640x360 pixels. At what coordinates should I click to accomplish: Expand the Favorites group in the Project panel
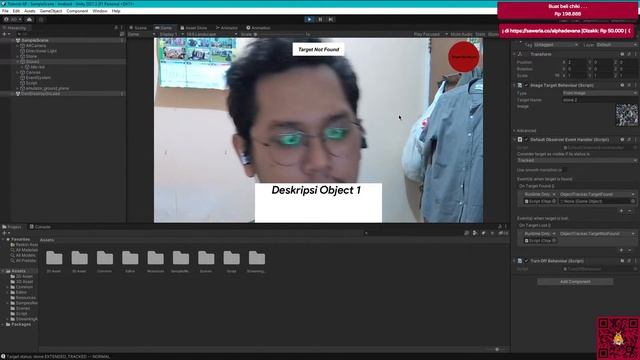tap(3, 239)
